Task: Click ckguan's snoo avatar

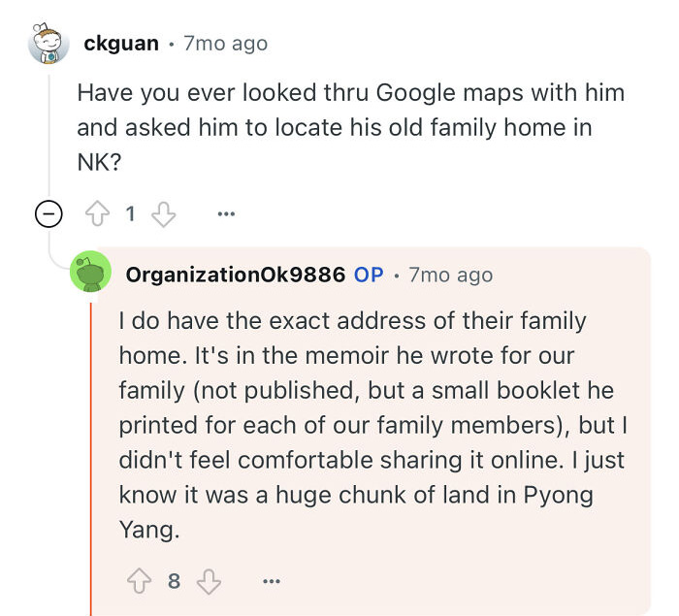Action: pos(48,44)
